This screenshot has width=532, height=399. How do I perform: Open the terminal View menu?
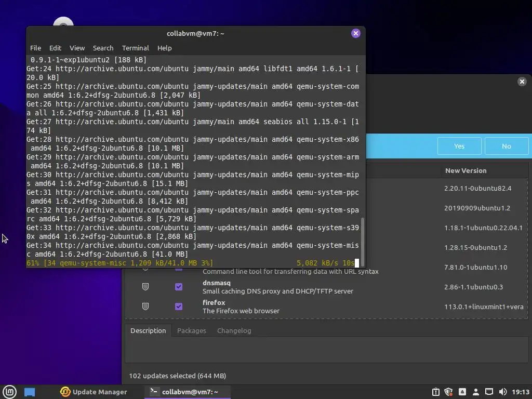coord(77,48)
